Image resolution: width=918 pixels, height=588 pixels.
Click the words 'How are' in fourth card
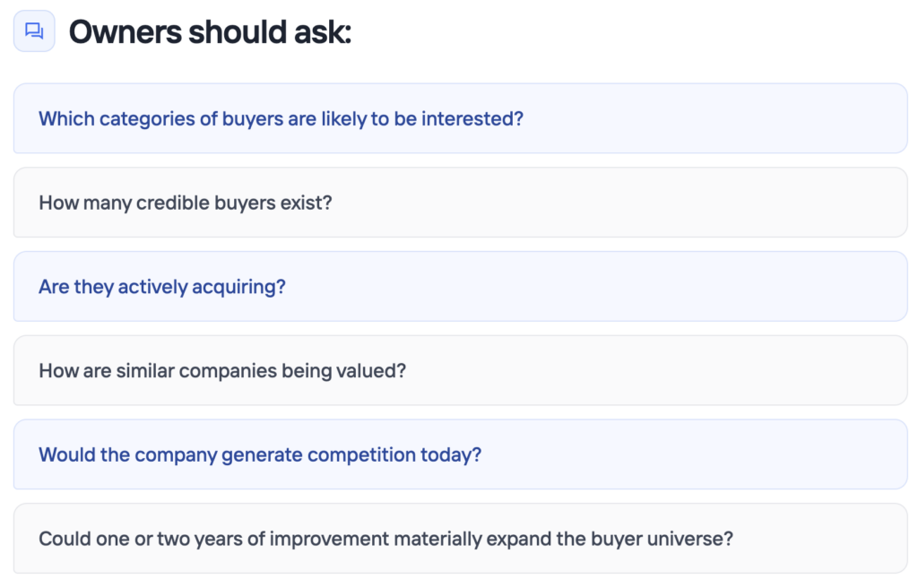coord(75,371)
